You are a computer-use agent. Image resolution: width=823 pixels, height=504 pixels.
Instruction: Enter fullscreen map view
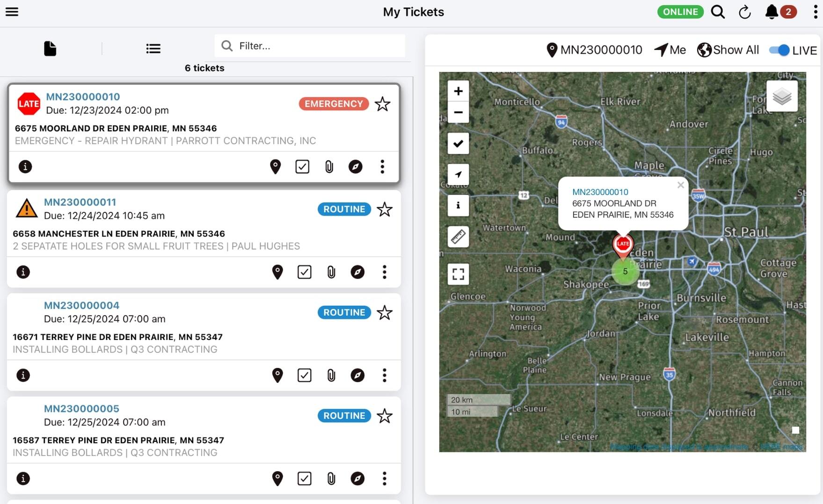point(458,274)
